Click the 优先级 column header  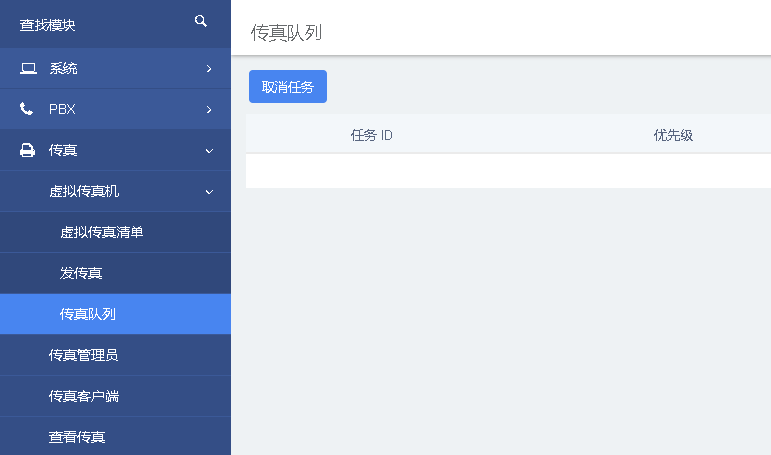coord(673,135)
